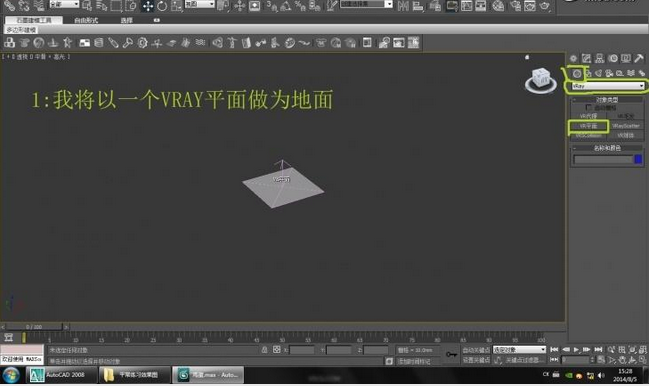Click the VR Proxy button
The height and width of the screenshot is (386, 649).
point(588,116)
